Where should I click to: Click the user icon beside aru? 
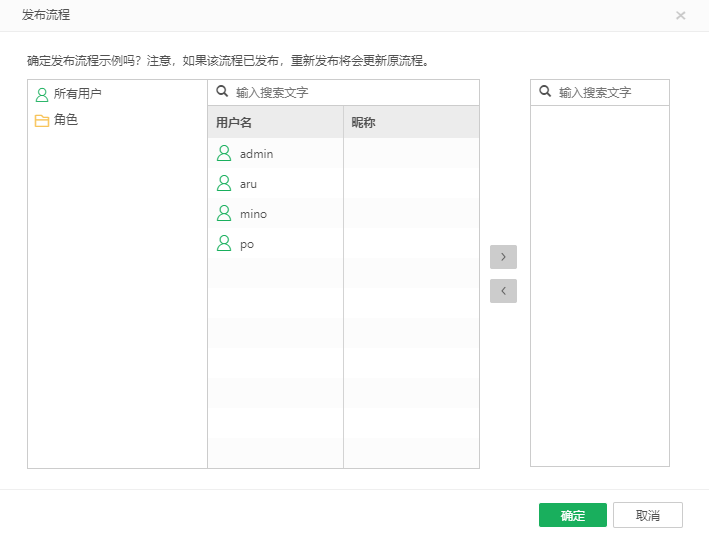point(224,184)
